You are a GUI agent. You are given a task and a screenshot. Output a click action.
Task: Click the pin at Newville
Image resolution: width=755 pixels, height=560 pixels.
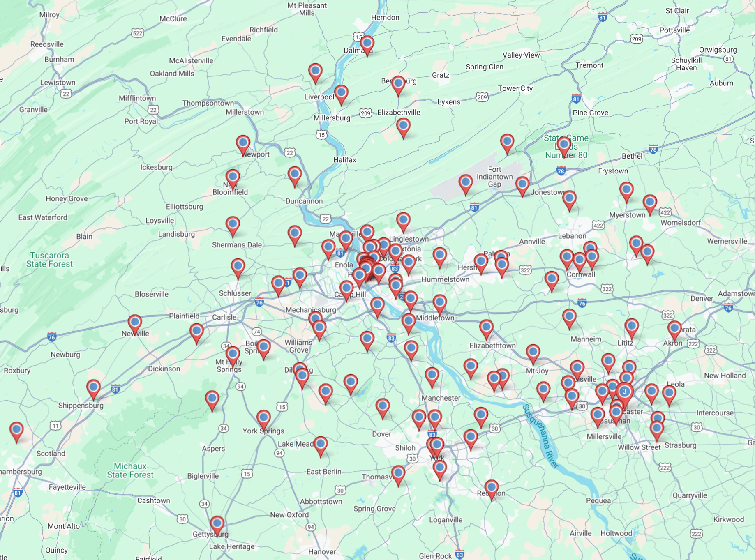[135, 323]
